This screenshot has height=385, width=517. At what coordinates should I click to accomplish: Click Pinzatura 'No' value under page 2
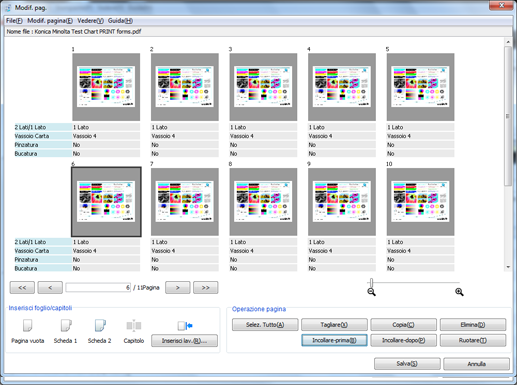pyautogui.click(x=185, y=145)
